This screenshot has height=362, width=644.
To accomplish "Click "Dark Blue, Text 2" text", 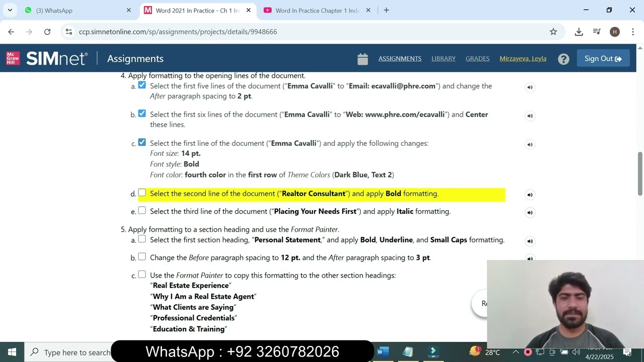I will 363,175.
